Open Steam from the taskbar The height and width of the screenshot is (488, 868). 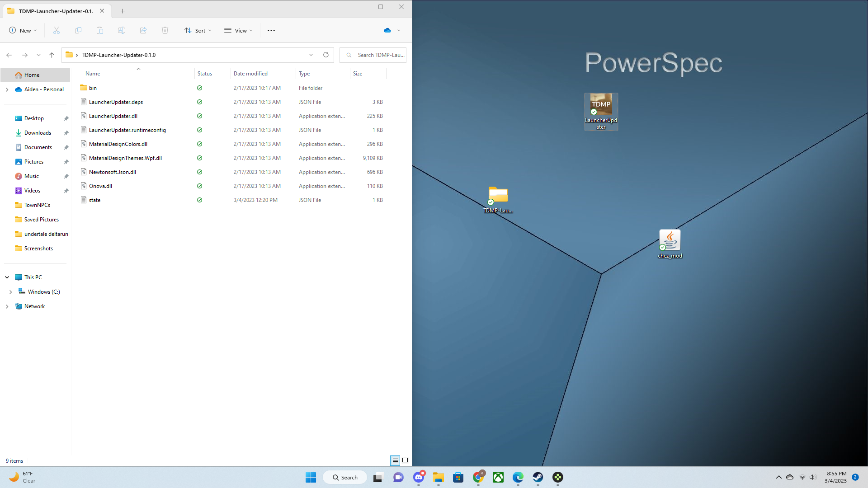(x=538, y=477)
